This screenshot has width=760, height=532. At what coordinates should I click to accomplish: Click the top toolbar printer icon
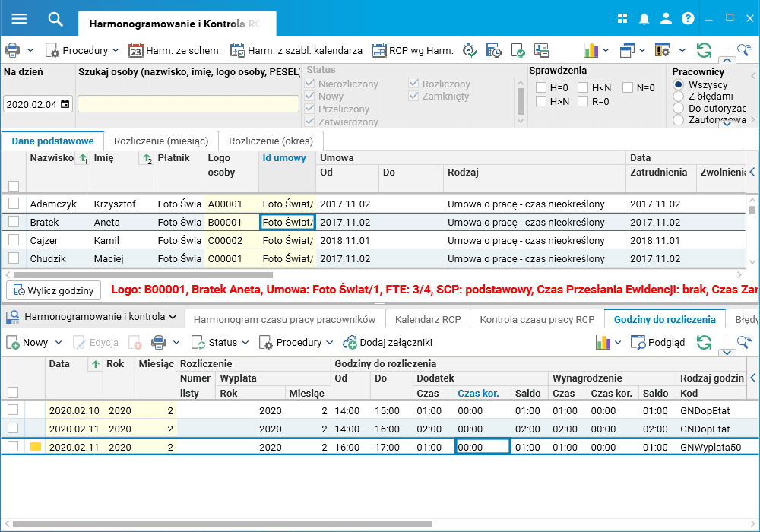(13, 50)
